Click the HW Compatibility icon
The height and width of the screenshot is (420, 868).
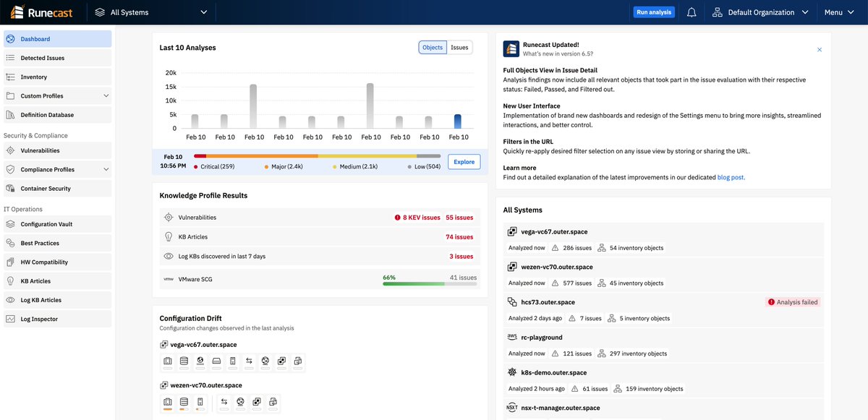pos(10,262)
